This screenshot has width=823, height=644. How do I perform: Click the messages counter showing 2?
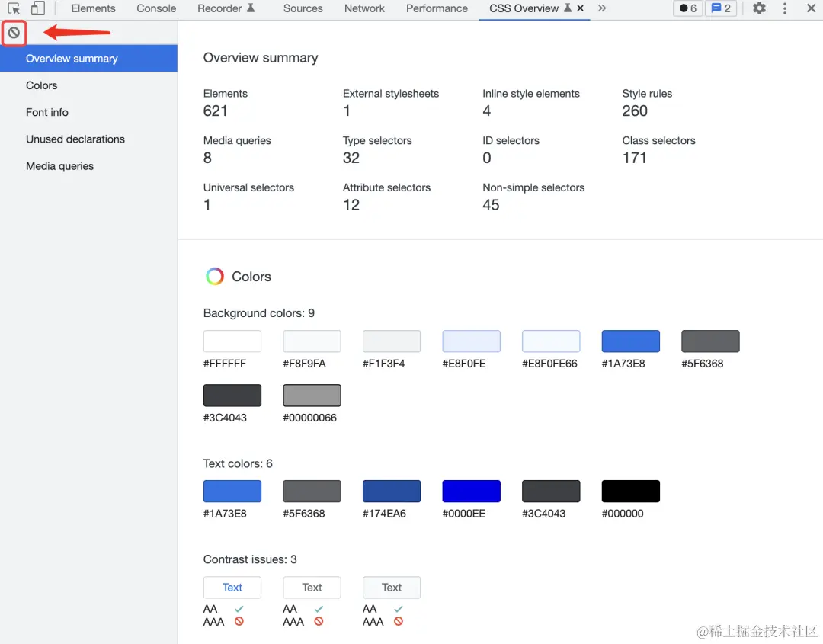pos(721,8)
